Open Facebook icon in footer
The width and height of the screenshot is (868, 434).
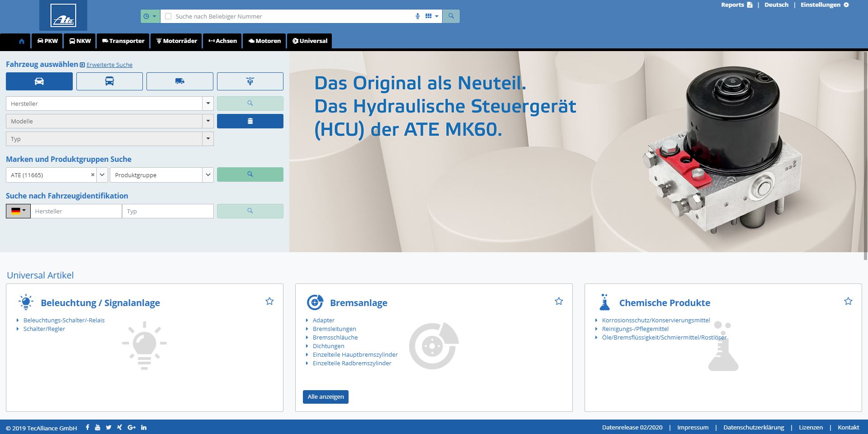click(87, 427)
